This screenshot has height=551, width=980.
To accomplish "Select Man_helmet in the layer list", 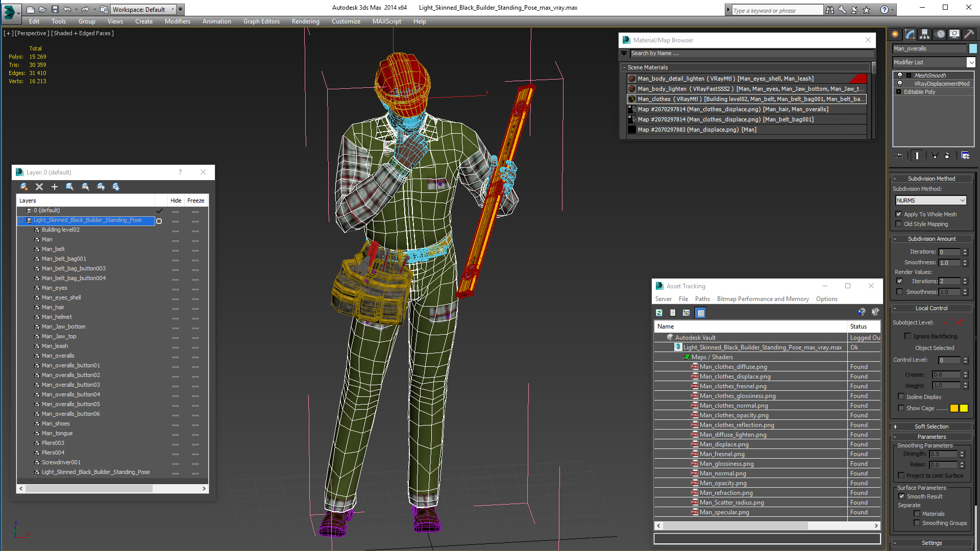I will tap(57, 317).
